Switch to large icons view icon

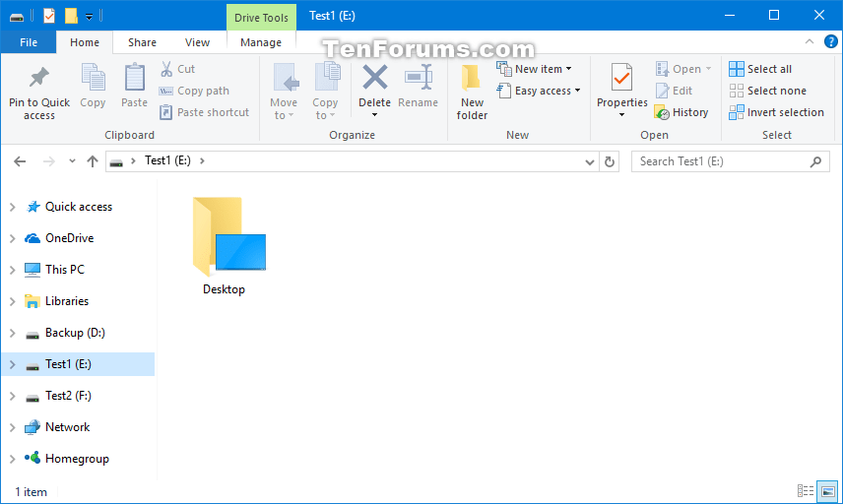pyautogui.click(x=827, y=490)
